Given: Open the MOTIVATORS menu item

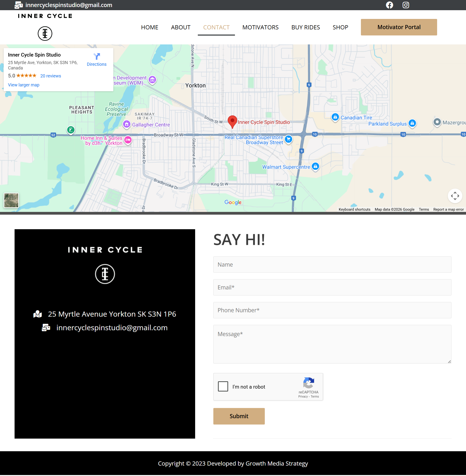Looking at the screenshot, I should 260,27.
